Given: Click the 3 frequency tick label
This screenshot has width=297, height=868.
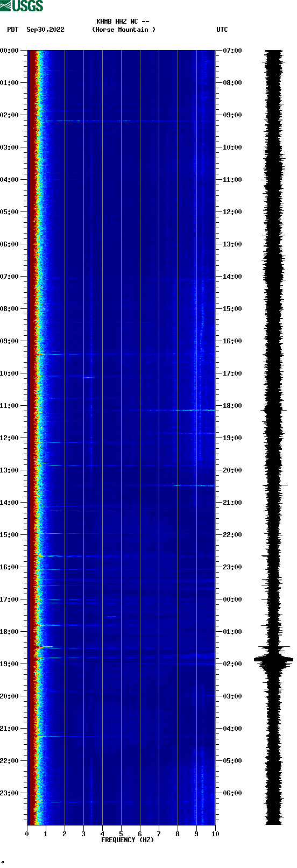Looking at the screenshot, I should tap(83, 834).
